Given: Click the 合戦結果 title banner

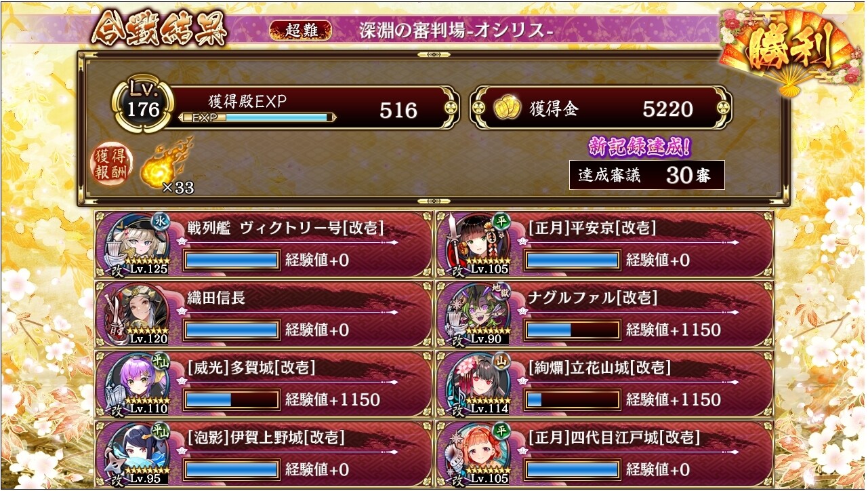Looking at the screenshot, I should [x=159, y=30].
